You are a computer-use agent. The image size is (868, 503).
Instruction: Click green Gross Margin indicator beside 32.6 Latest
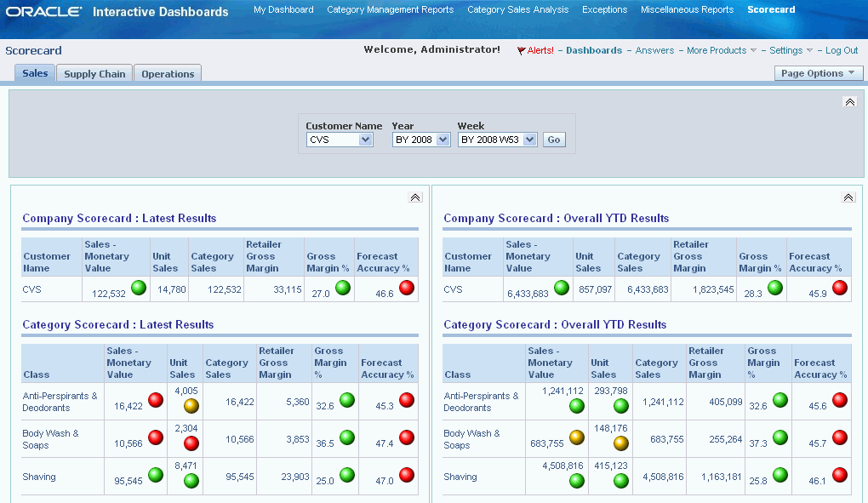pos(347,400)
